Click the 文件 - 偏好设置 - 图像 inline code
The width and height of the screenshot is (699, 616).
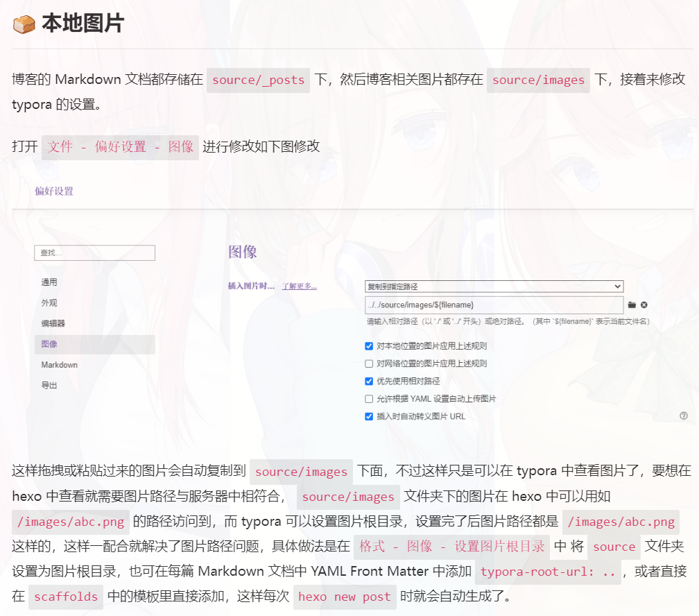[x=121, y=147]
